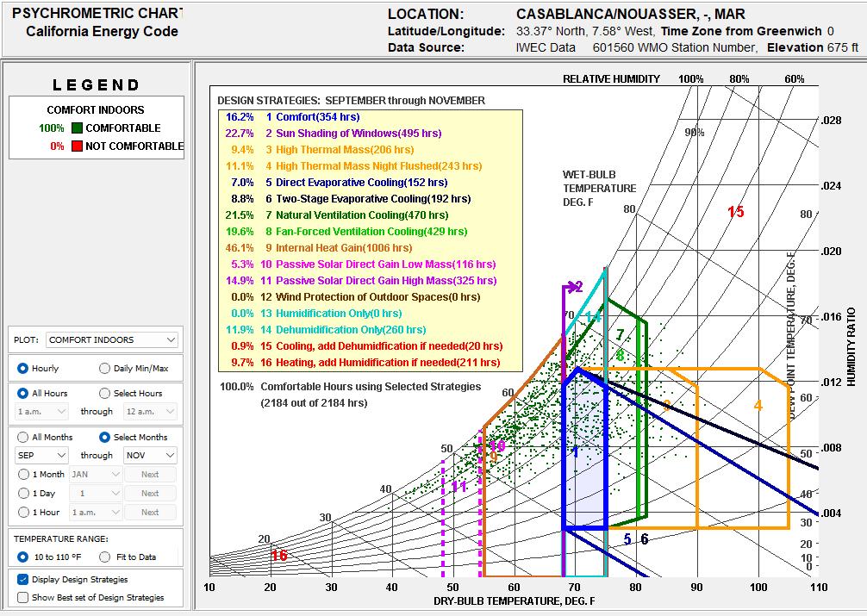Select the Hourly radio button

point(22,368)
